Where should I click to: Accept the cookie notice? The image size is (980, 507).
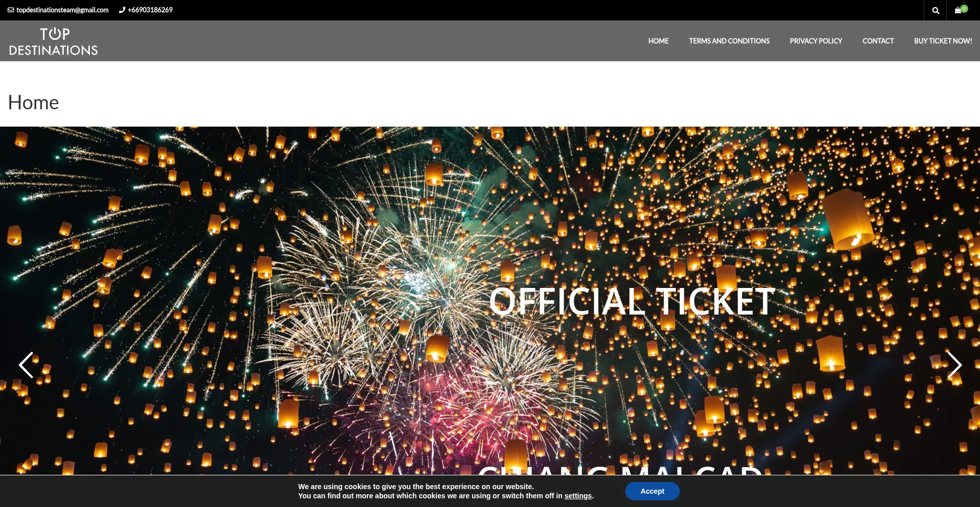click(x=652, y=491)
